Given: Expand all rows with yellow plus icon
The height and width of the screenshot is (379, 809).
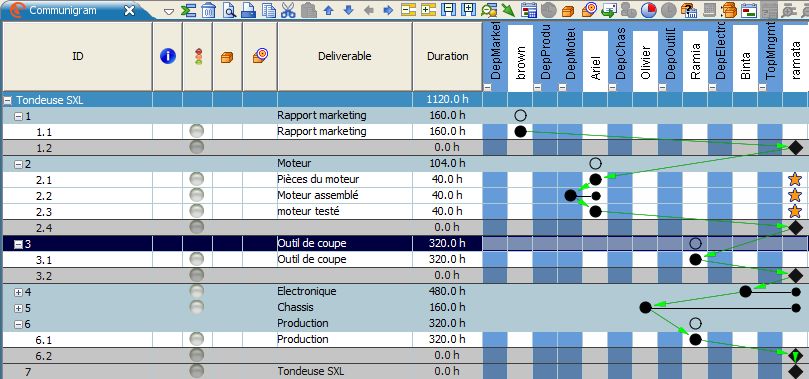Looking at the screenshot, I should tap(429, 10).
